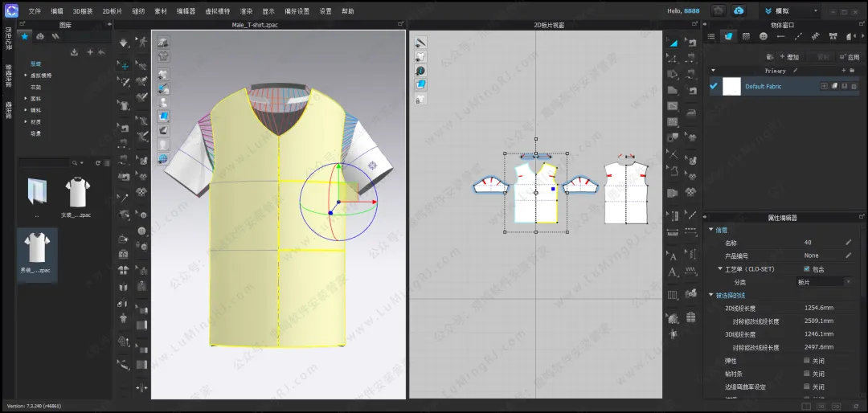Click the globe display icon in the 3D viewport

coord(163,159)
